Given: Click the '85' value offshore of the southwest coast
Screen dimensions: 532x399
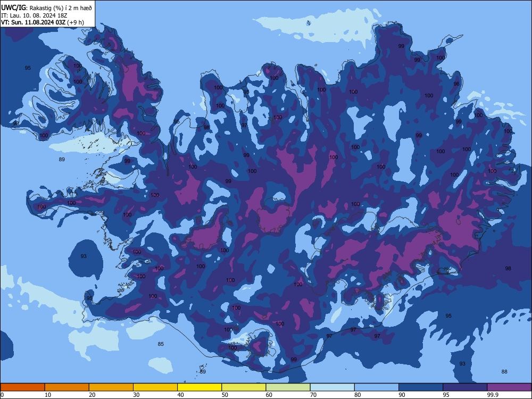Looking at the screenshot, I should [161, 344].
